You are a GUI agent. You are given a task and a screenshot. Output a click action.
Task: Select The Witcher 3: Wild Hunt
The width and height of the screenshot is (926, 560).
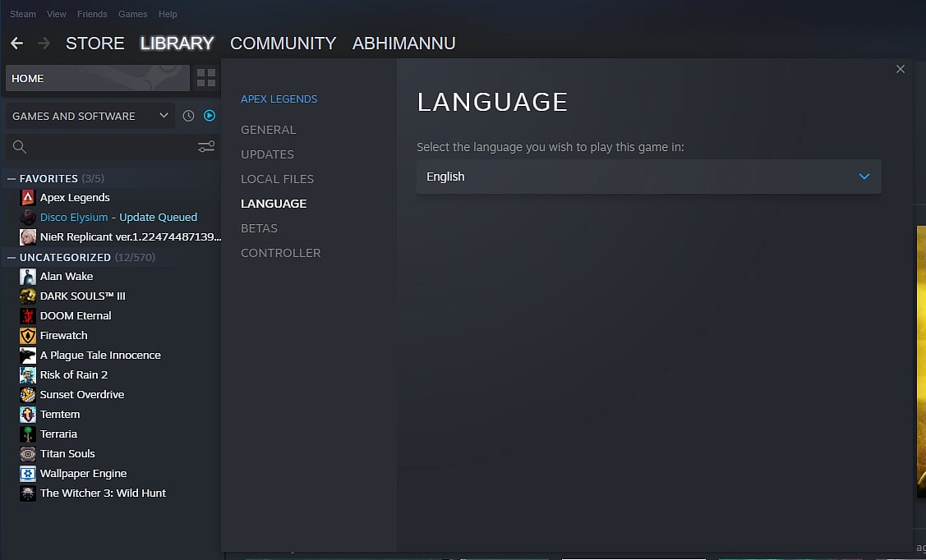click(103, 493)
